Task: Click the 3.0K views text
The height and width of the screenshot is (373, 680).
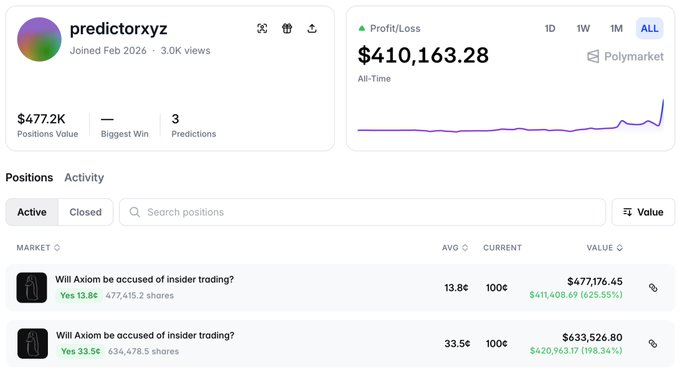Action: click(x=185, y=51)
